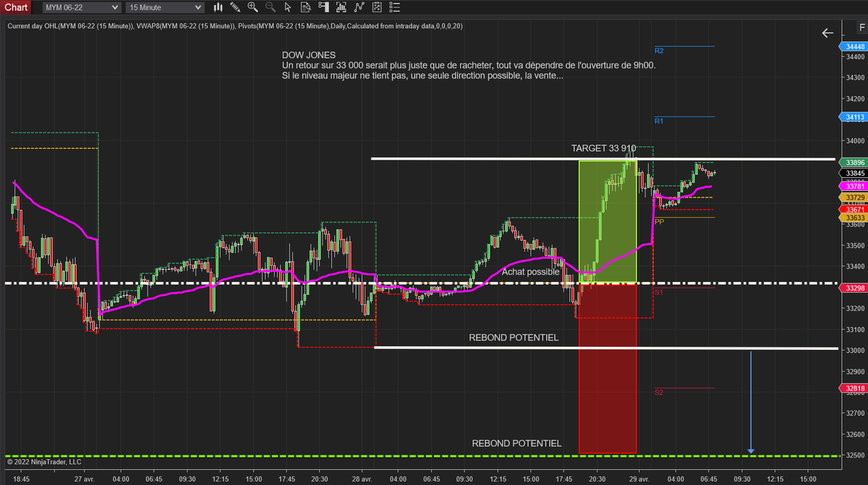
Task: Click the zoom out magnifier icon
Action: tap(270, 7)
